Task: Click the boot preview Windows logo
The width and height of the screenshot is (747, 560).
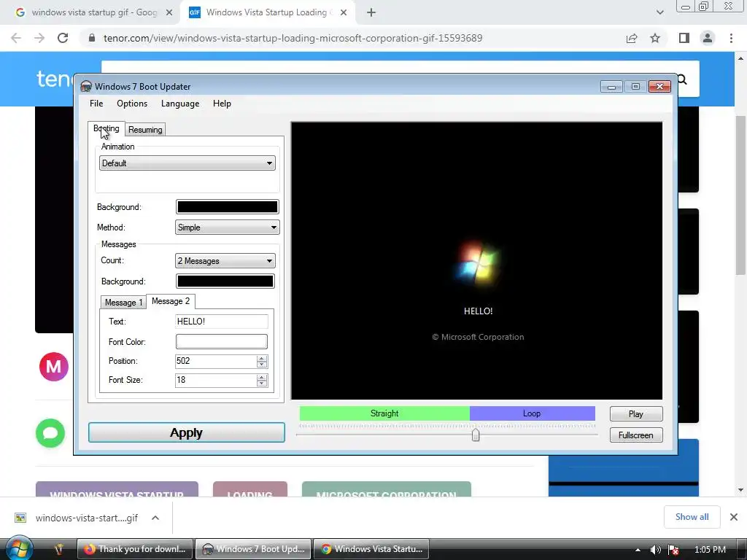Action: [x=476, y=262]
